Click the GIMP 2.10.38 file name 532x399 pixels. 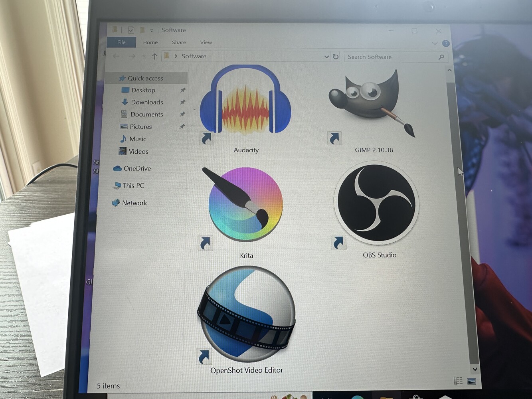pyautogui.click(x=374, y=150)
